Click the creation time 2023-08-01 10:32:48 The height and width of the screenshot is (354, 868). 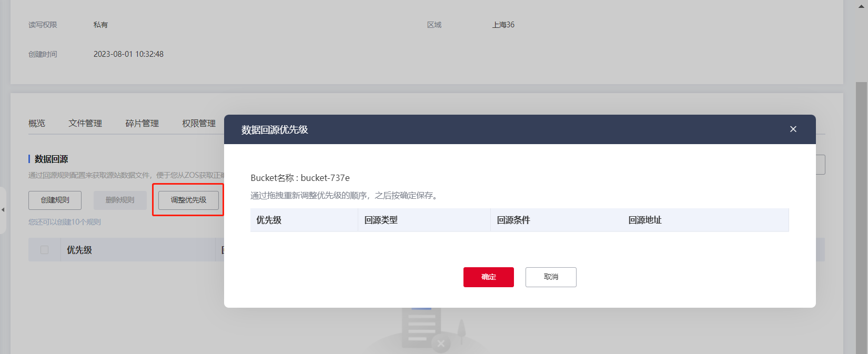[x=128, y=54]
